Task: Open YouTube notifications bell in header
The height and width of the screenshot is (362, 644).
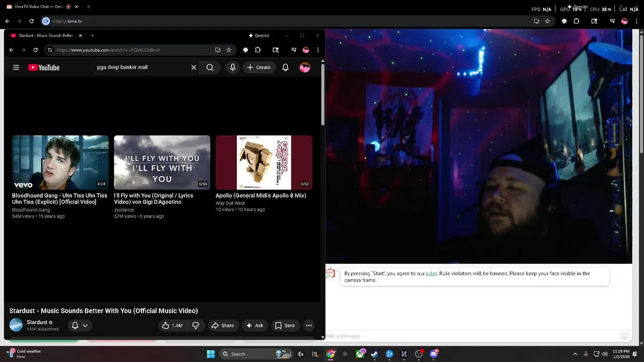Action: point(285,67)
